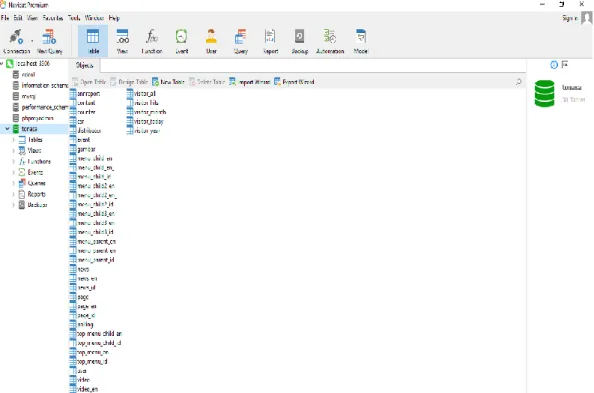
Task: Open the Edit menu
Action: click(18, 18)
